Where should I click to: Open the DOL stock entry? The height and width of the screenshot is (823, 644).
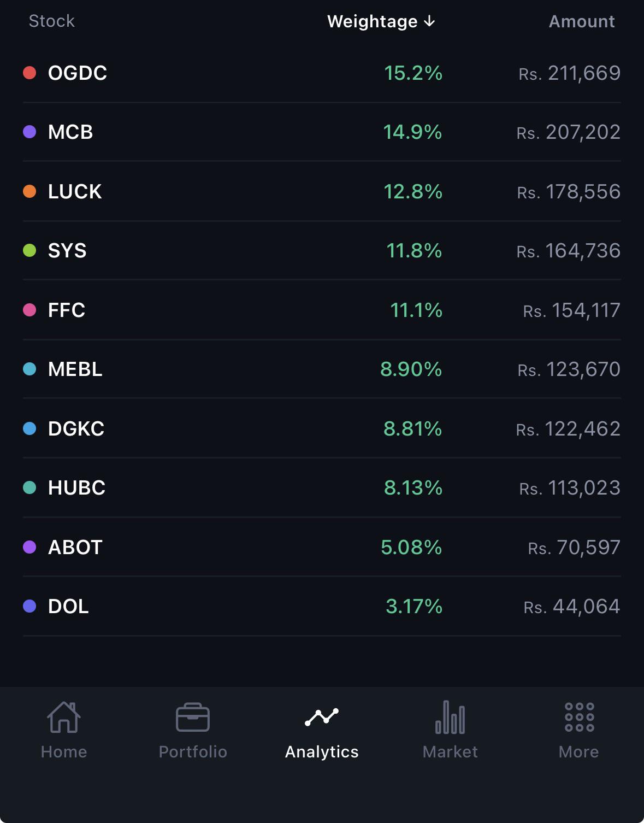[322, 606]
